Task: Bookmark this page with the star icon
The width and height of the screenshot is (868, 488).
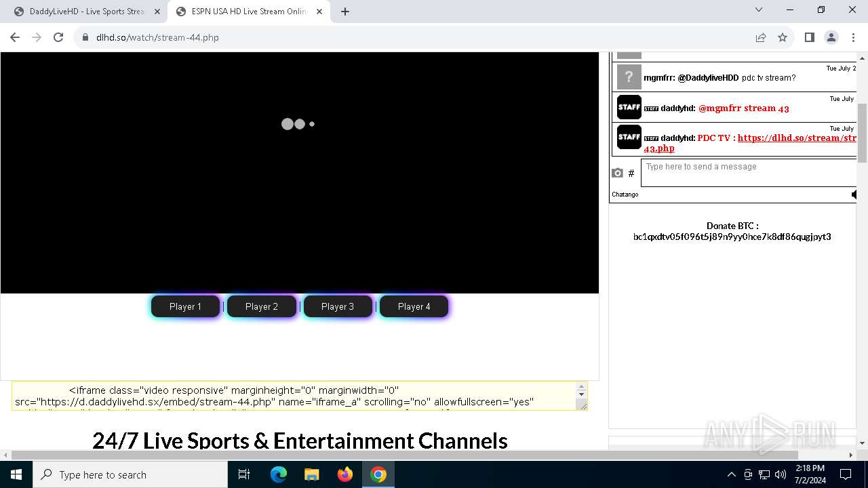Action: (x=783, y=37)
